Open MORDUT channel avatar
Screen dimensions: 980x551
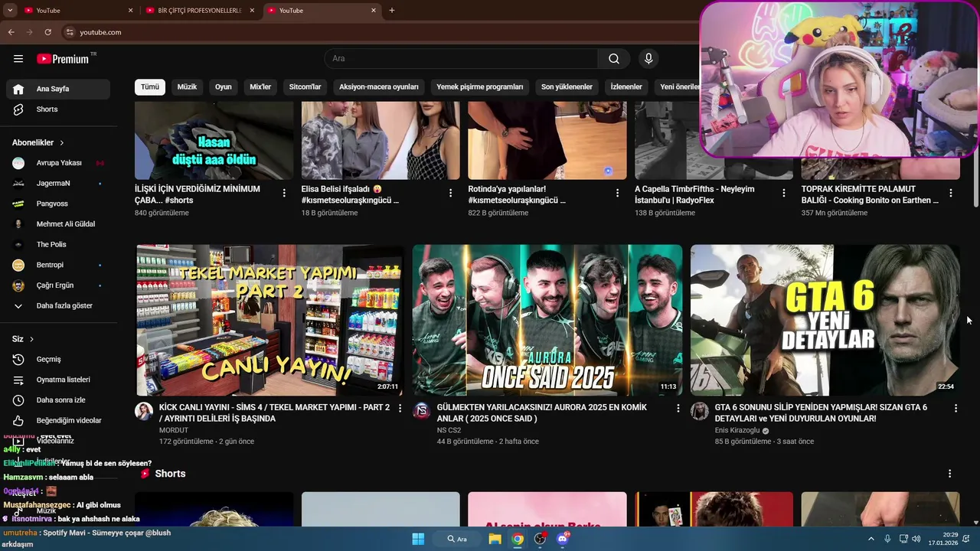(x=144, y=412)
